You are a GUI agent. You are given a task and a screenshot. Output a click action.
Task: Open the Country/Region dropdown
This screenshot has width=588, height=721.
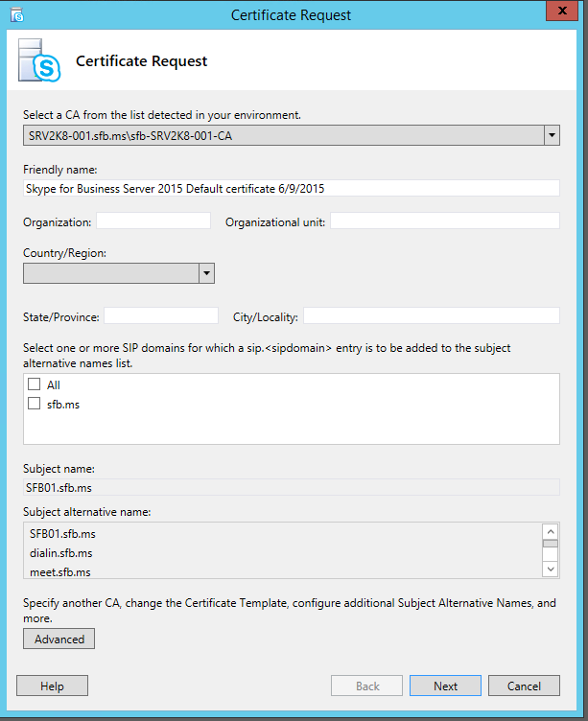(x=206, y=273)
